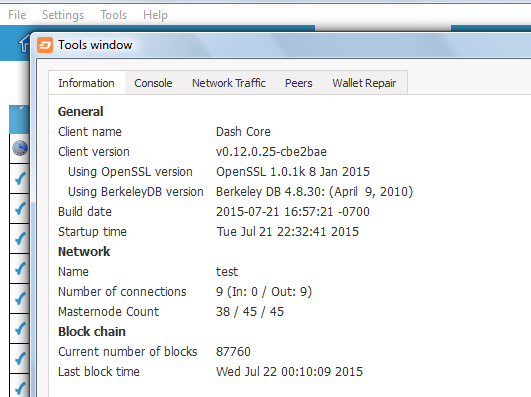Open the Tools menu
Image resolution: width=531 pixels, height=397 pixels.
tap(113, 15)
